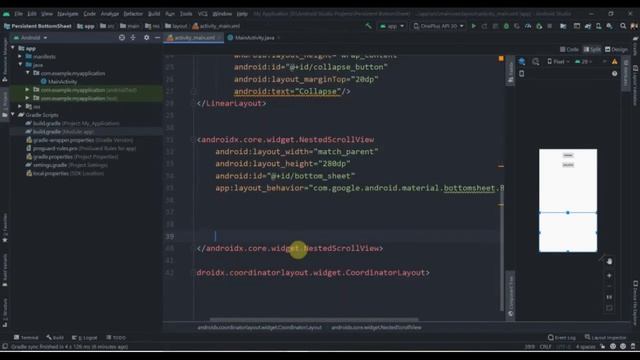Switch the editor to Split view

(x=592, y=49)
